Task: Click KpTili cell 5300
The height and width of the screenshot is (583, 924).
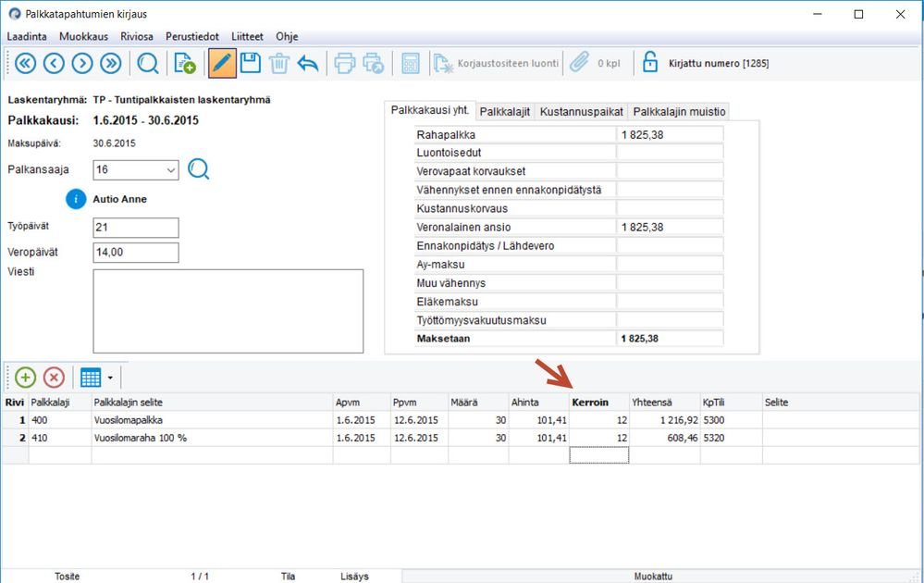Action: coord(732,420)
